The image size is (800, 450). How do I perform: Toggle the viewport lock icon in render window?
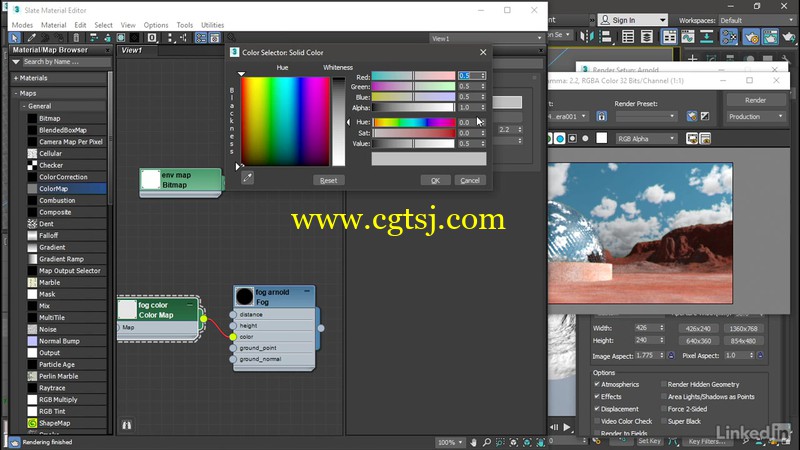(x=602, y=116)
